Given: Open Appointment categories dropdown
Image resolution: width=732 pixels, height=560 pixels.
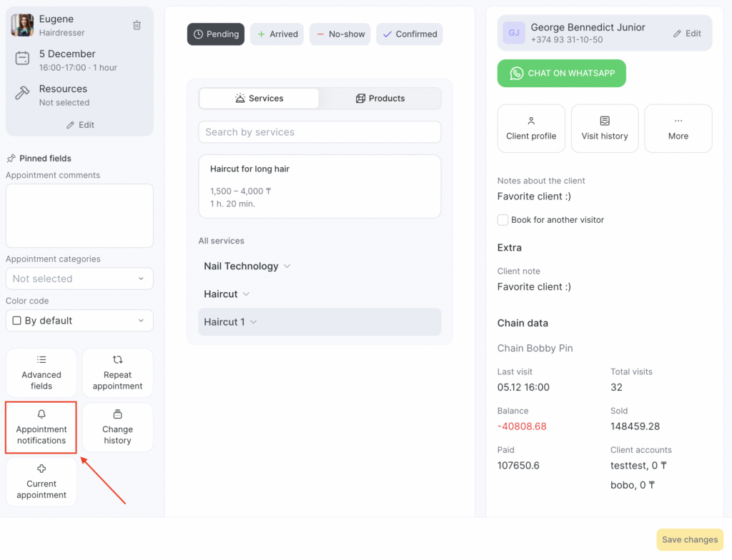Looking at the screenshot, I should tap(79, 279).
